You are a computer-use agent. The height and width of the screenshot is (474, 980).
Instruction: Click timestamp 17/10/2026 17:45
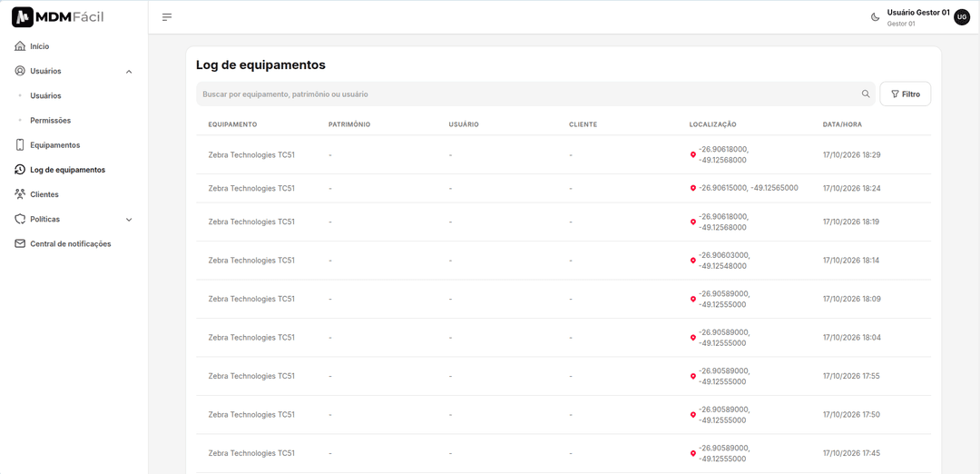coord(851,453)
